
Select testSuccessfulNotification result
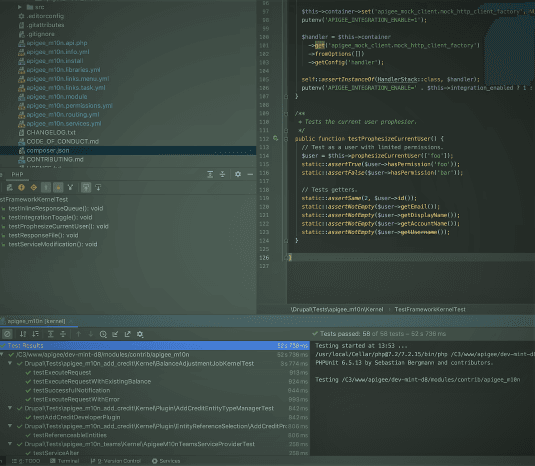point(72,390)
